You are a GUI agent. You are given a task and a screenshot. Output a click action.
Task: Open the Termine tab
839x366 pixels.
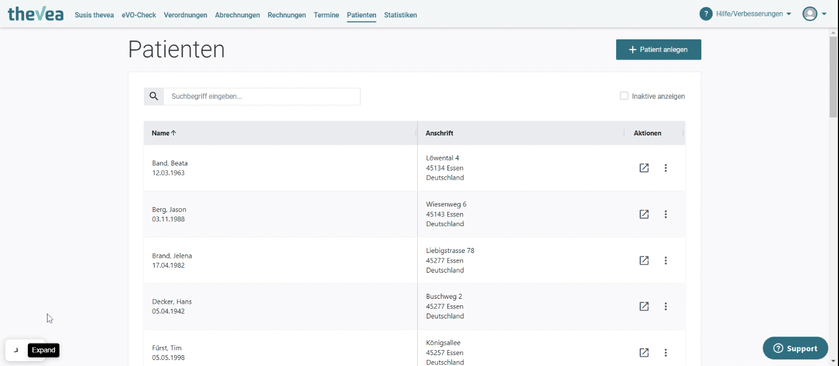(326, 15)
